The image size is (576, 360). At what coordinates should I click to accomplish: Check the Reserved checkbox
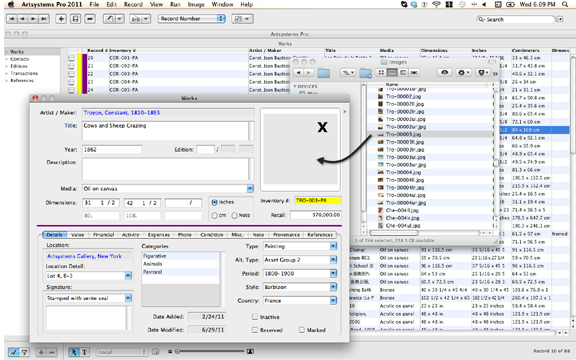(x=255, y=330)
